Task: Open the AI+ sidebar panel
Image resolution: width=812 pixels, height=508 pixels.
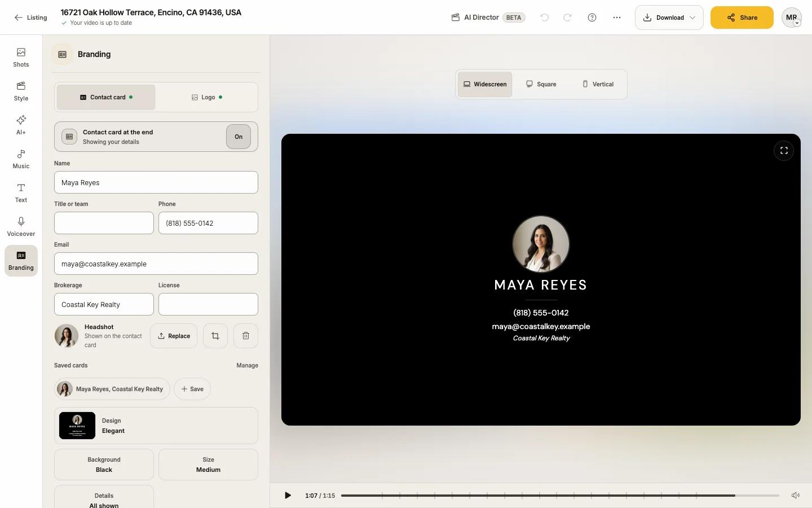Action: (x=21, y=125)
